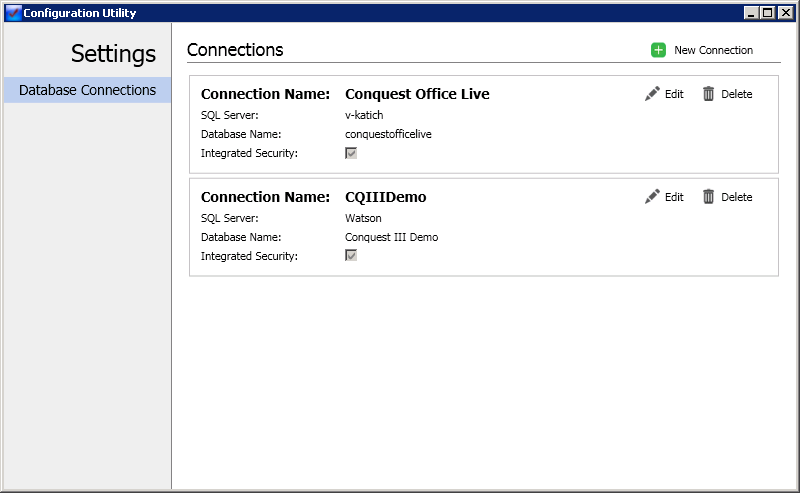Click the New Connection text link

[713, 50]
